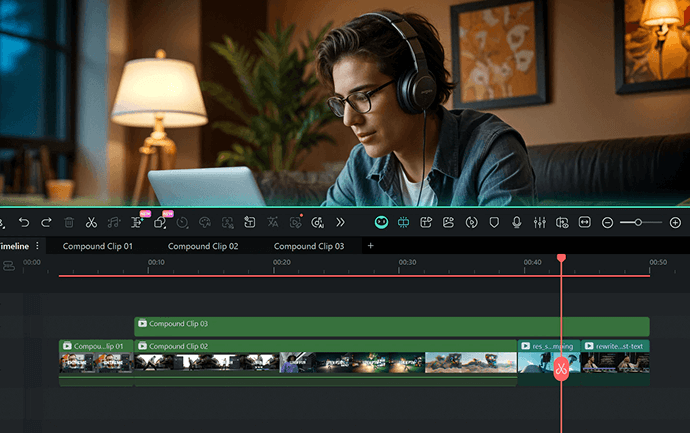The height and width of the screenshot is (433, 690).
Task: Click the red playhead handle on the ruler
Action: click(561, 258)
